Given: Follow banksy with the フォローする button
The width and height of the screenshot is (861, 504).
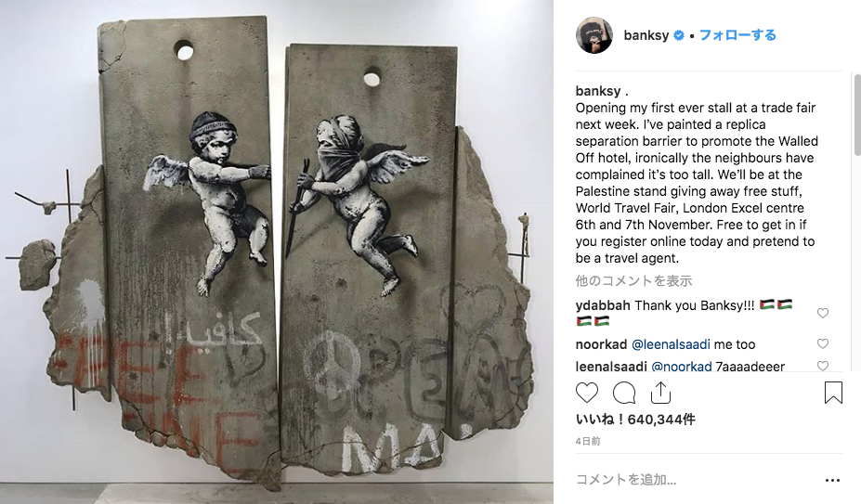Looking at the screenshot, I should (x=737, y=35).
